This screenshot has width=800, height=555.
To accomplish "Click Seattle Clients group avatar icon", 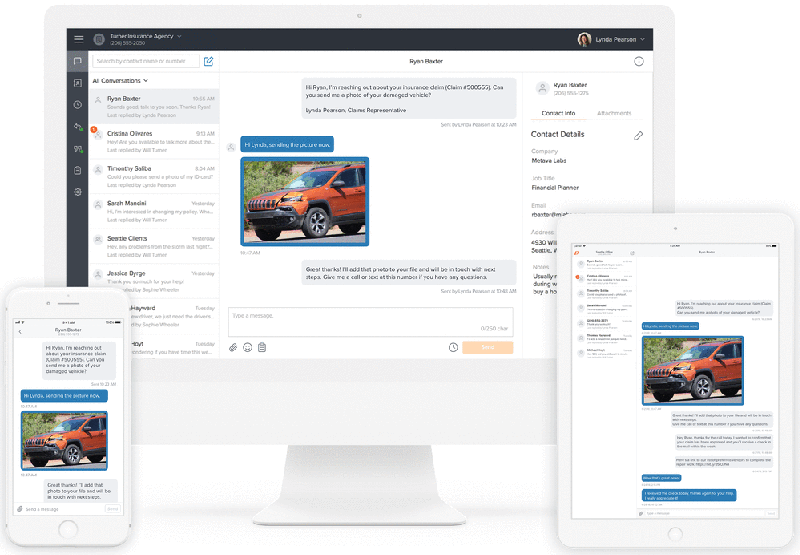I will 98,240.
